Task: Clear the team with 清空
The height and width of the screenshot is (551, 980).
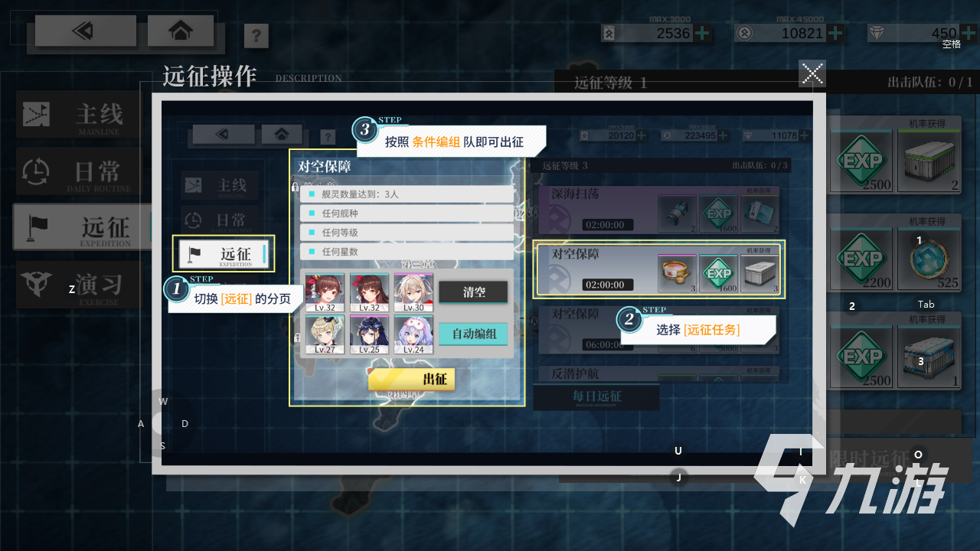Action: pos(473,292)
